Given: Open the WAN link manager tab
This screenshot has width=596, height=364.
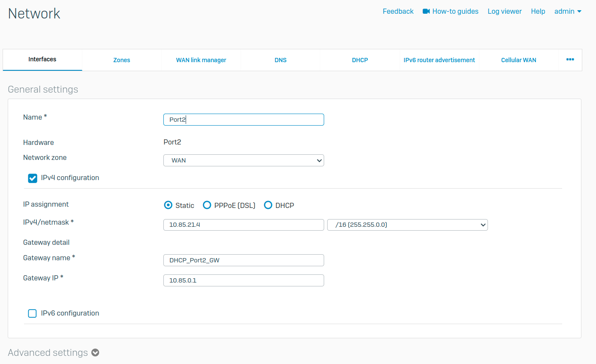Looking at the screenshot, I should coord(201,60).
